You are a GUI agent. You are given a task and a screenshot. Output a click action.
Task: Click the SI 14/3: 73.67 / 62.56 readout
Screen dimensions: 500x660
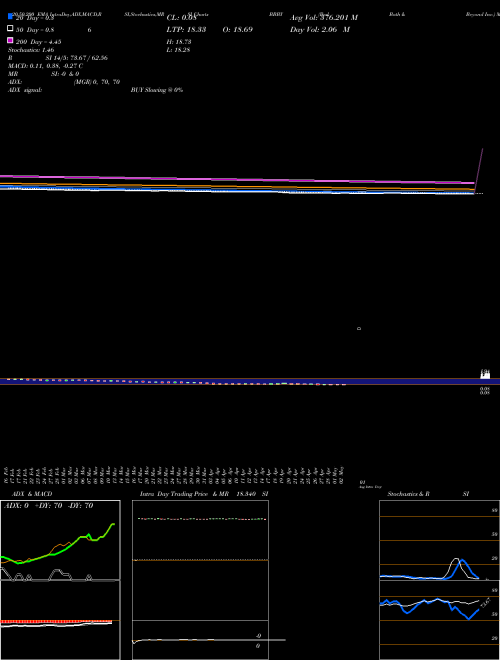pos(77,58)
